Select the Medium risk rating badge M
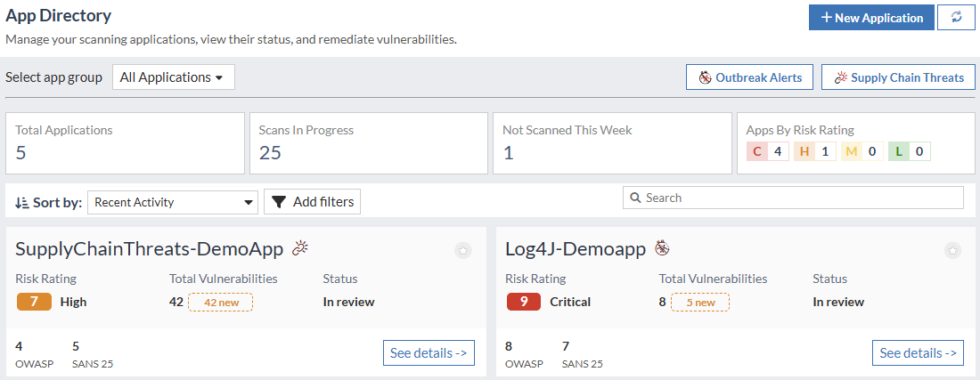 862,151
